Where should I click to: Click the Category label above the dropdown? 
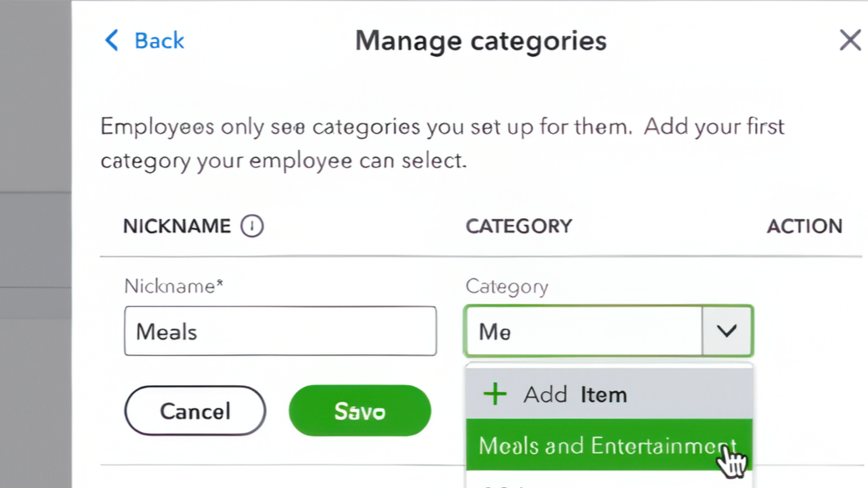(507, 287)
